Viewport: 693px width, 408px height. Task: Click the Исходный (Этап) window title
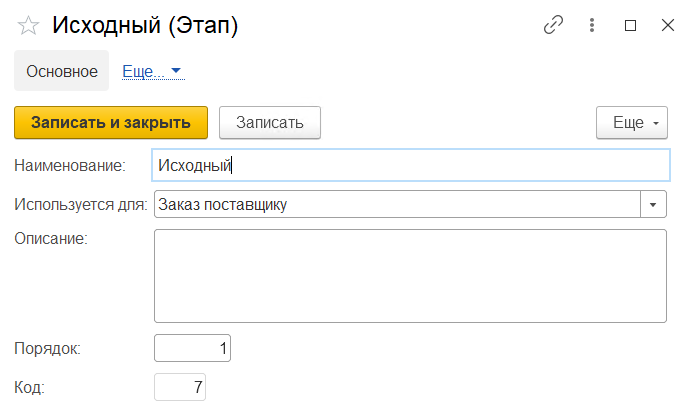(x=145, y=26)
